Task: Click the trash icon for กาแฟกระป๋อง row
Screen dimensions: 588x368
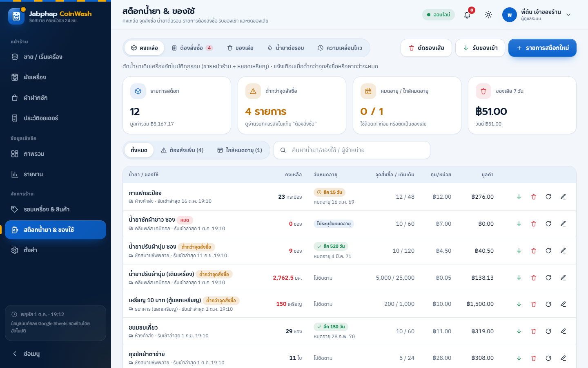Action: (x=534, y=197)
